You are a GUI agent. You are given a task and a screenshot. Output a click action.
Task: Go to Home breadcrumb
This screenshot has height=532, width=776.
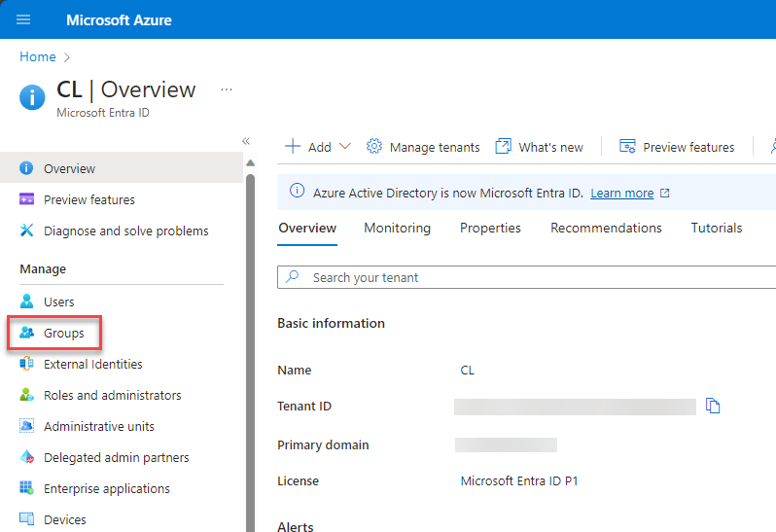coord(38,57)
